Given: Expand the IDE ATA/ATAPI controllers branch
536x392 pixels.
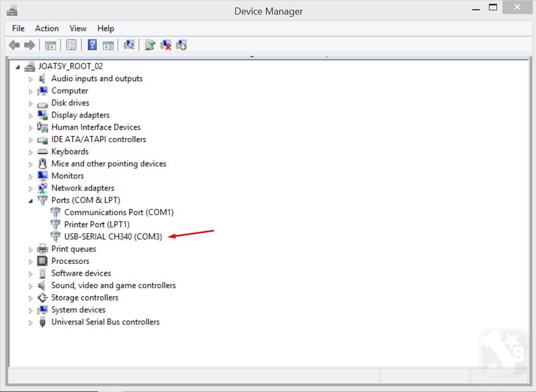Looking at the screenshot, I should pos(30,140).
